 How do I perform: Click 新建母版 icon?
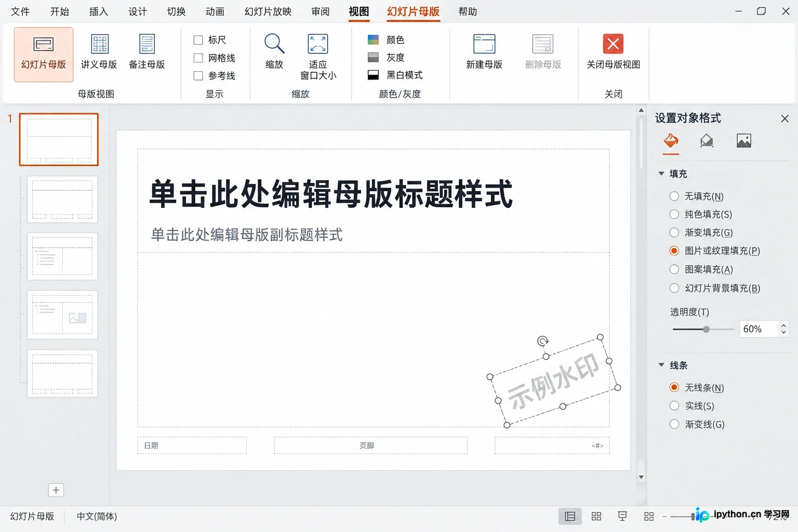click(484, 44)
